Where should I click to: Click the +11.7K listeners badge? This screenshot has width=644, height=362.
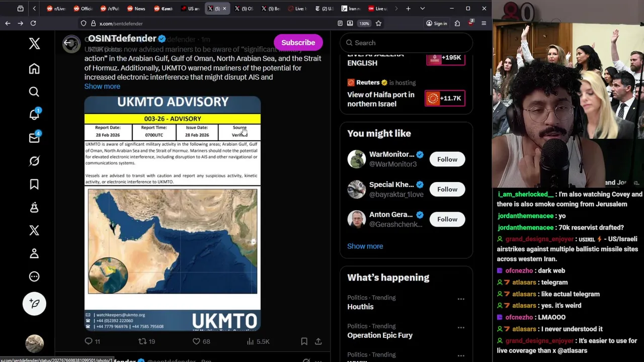click(445, 99)
